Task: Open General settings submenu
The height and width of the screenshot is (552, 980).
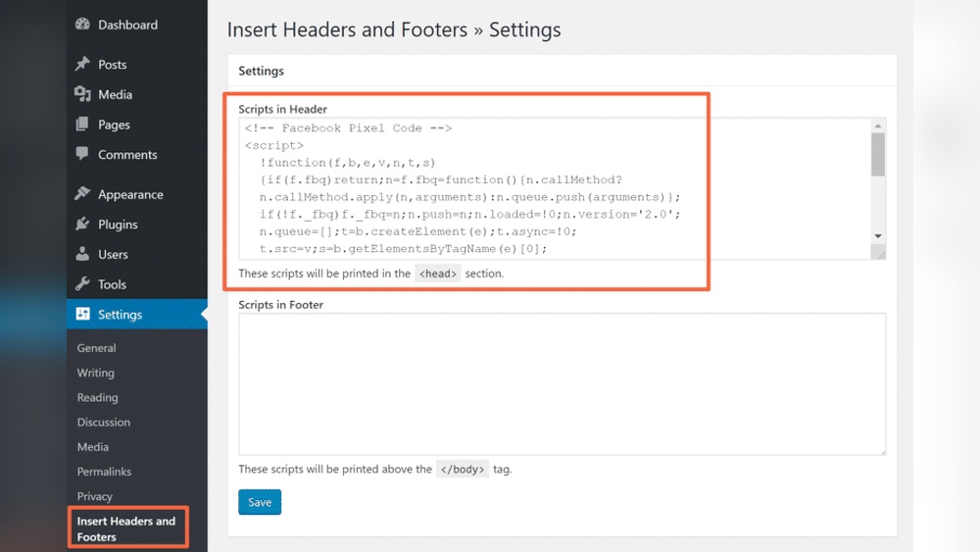Action: [x=96, y=348]
